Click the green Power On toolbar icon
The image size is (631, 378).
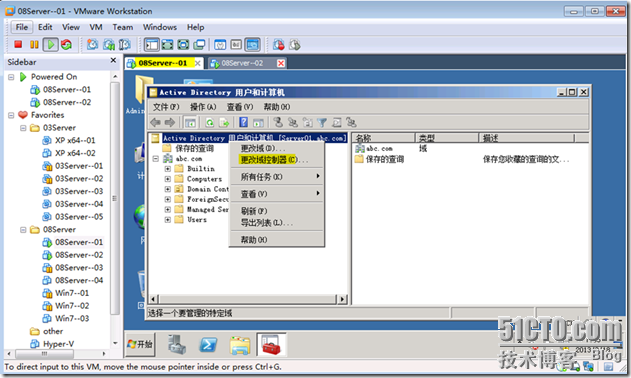click(x=50, y=45)
